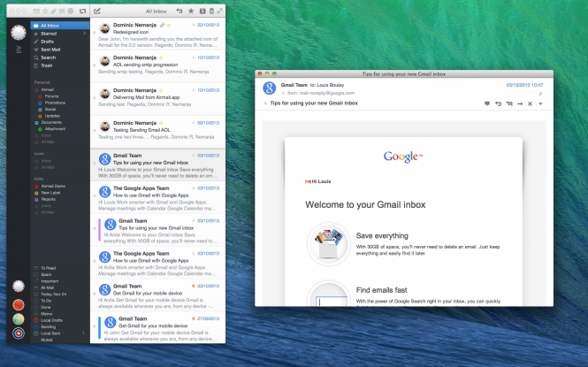The width and height of the screenshot is (588, 367).
Task: Click the star icon in message list toolbar
Action: tap(191, 11)
